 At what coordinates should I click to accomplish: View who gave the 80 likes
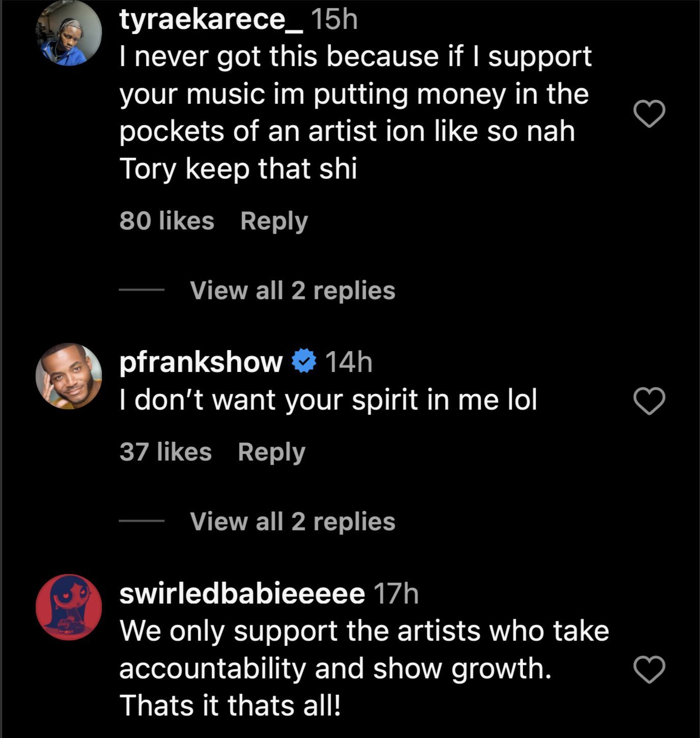click(167, 221)
